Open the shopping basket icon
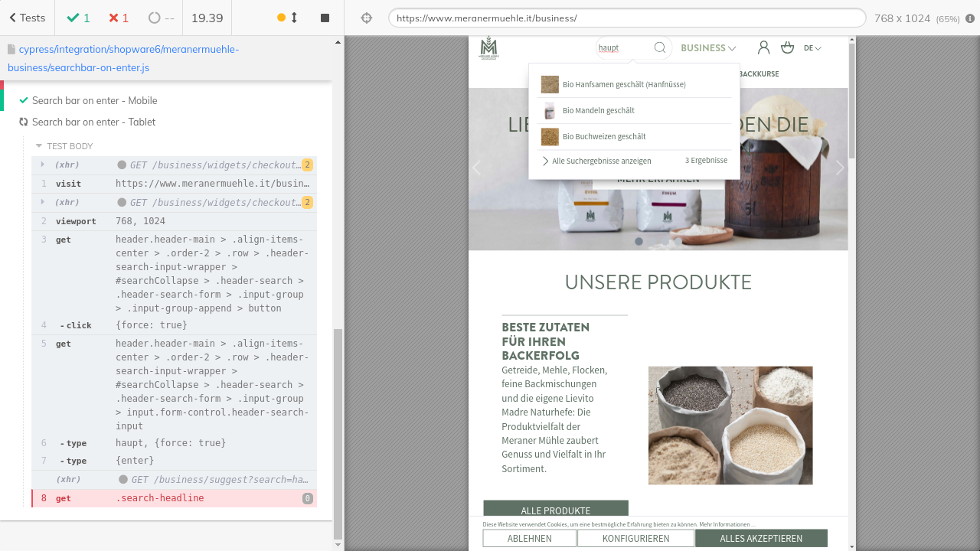The height and width of the screenshot is (551, 980). [x=787, y=48]
